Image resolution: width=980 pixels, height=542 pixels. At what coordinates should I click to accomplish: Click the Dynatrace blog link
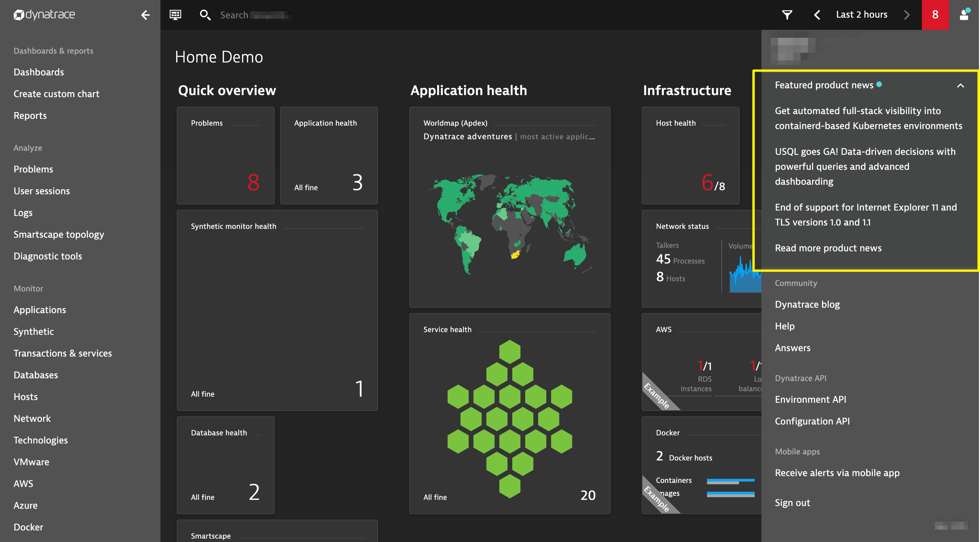(x=807, y=304)
